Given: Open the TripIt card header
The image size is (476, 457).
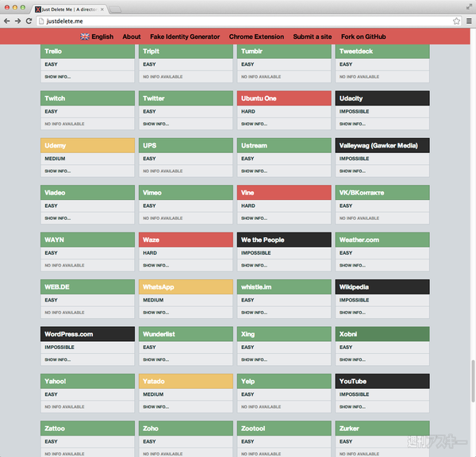Looking at the screenshot, I should 186,52.
